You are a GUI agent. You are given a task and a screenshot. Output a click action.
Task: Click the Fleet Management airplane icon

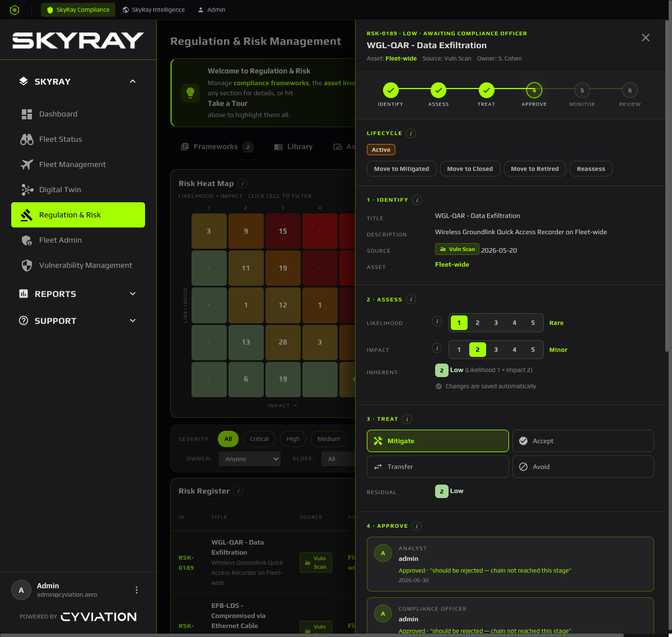[x=27, y=165]
